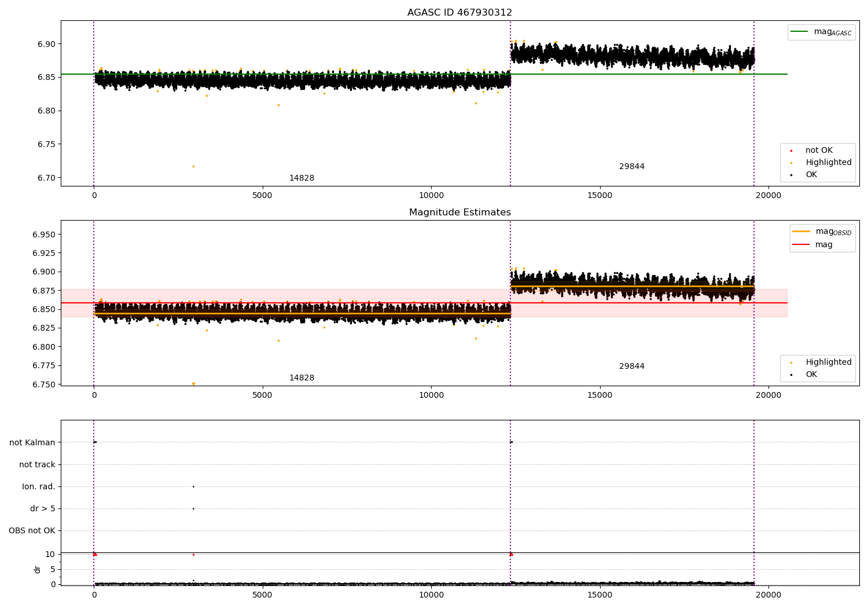Click the red triangle near x=3000 in dr panel
Screen dimensions: 868x608
click(193, 554)
